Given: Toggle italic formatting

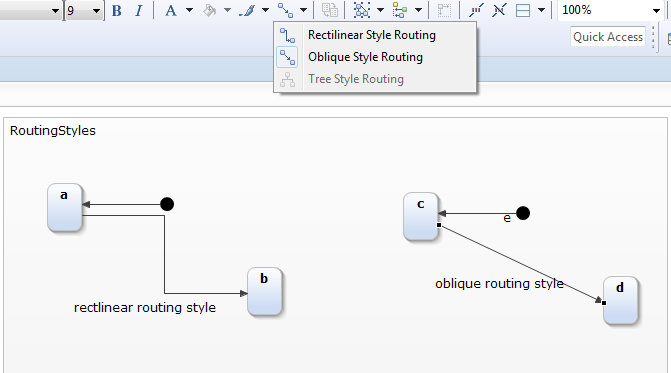Looking at the screenshot, I should pos(138,10).
